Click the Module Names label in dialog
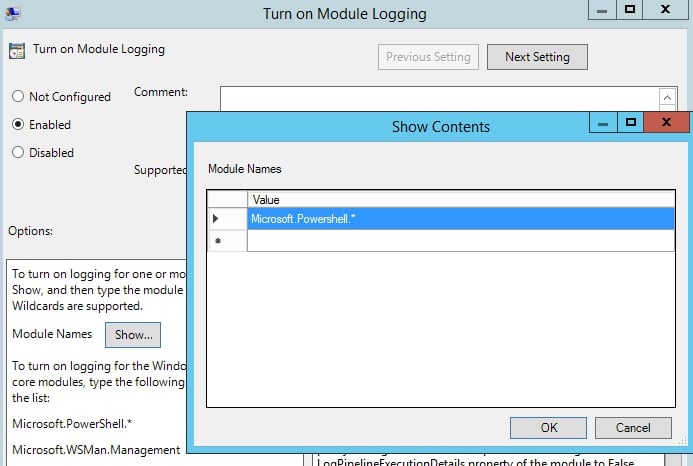 pyautogui.click(x=244, y=169)
